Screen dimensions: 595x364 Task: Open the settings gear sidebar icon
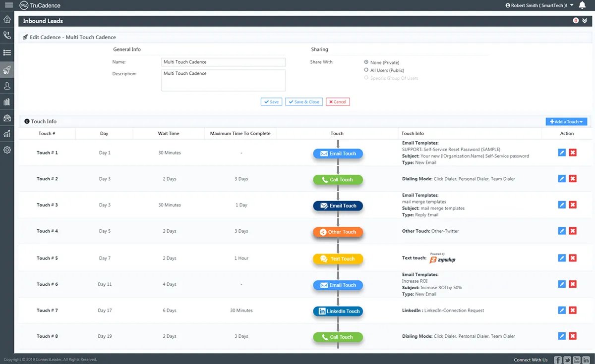[x=7, y=150]
